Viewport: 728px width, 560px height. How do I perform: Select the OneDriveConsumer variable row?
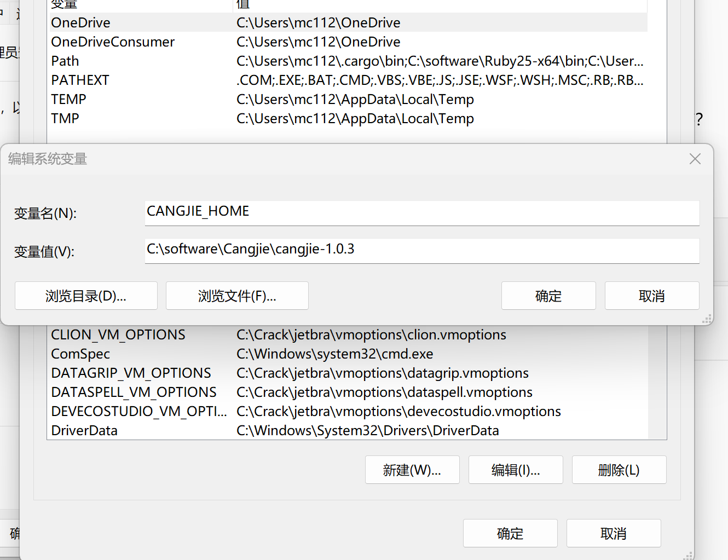point(348,42)
